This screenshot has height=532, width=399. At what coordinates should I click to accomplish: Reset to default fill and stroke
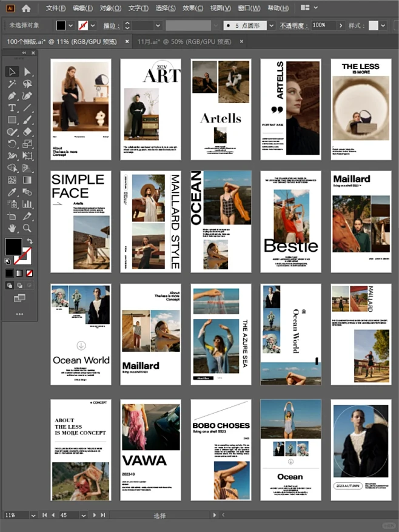8,261
